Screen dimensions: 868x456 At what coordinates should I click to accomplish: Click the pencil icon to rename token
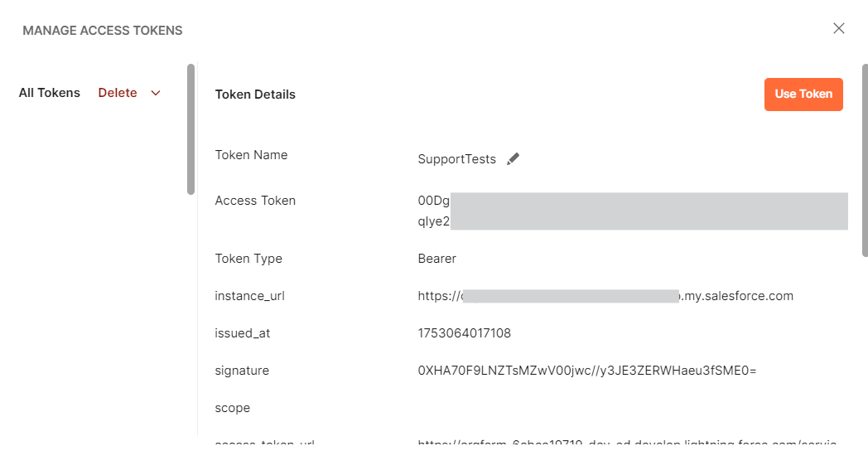click(514, 159)
